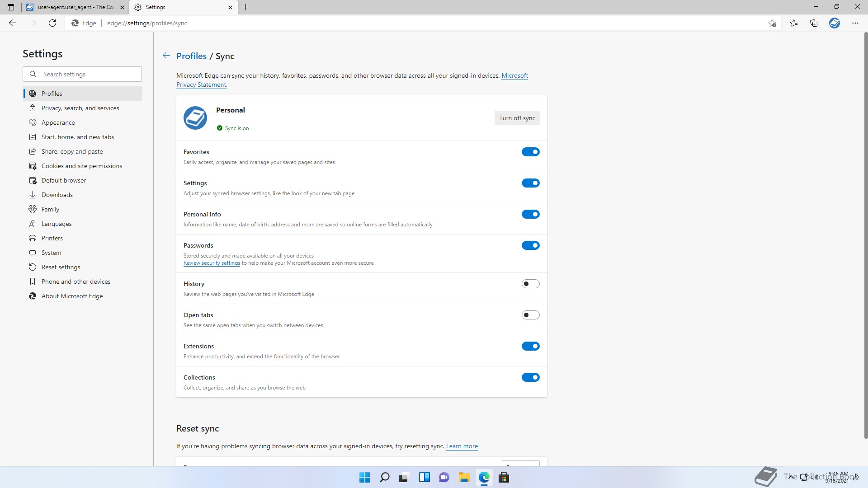Toggle Extensions sync switch

click(x=531, y=346)
